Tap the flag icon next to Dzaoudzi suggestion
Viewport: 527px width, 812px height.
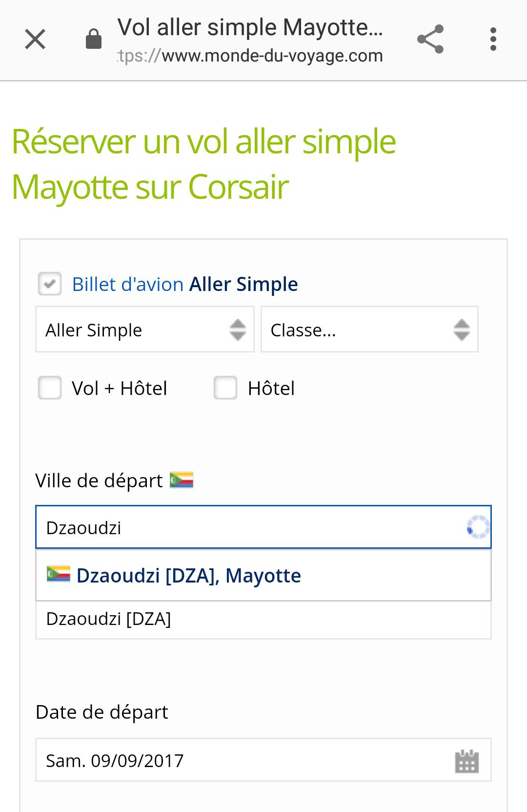pos(58,575)
